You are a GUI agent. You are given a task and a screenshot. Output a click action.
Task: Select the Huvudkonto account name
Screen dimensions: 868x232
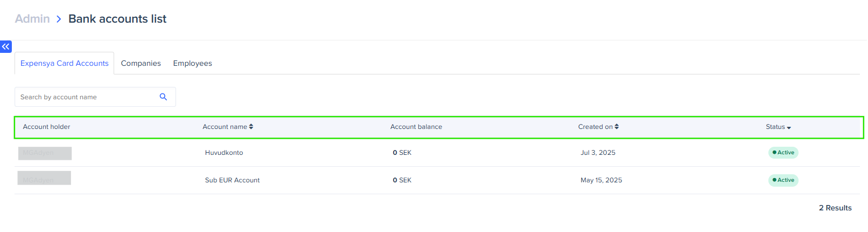click(224, 153)
